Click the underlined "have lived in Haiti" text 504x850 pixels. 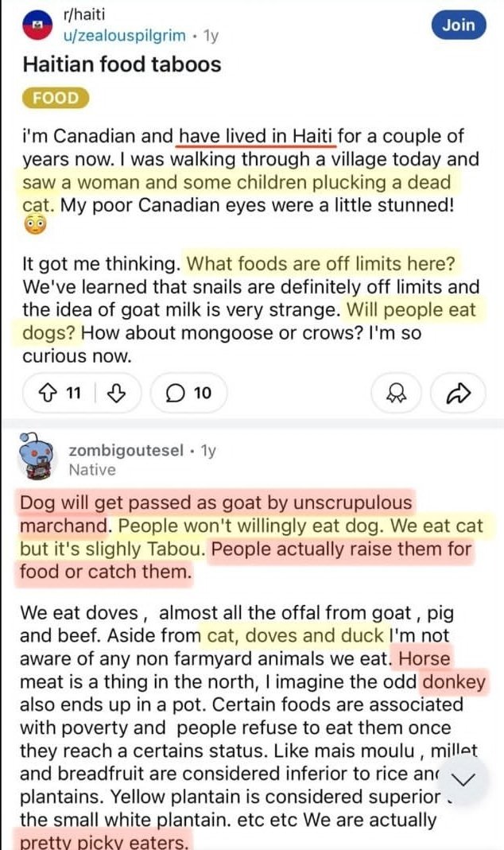pos(257,137)
